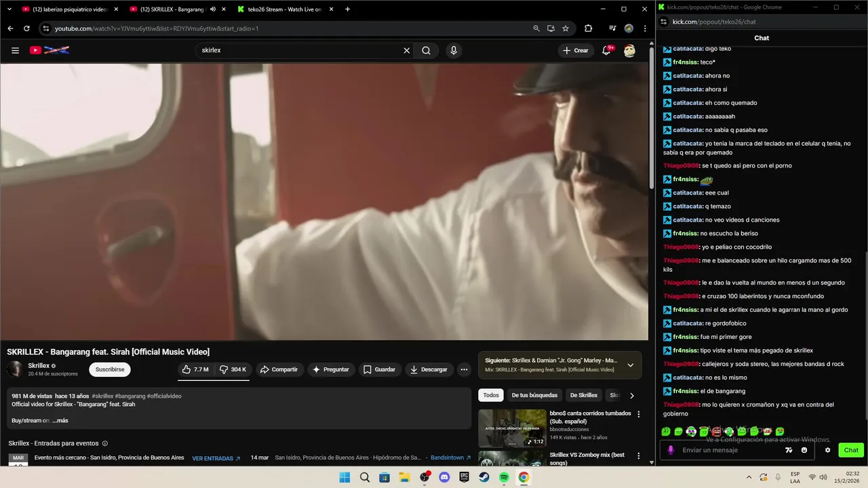Screen dimensions: 868x488
Task: Open the Bandsintown link
Action: point(450,458)
